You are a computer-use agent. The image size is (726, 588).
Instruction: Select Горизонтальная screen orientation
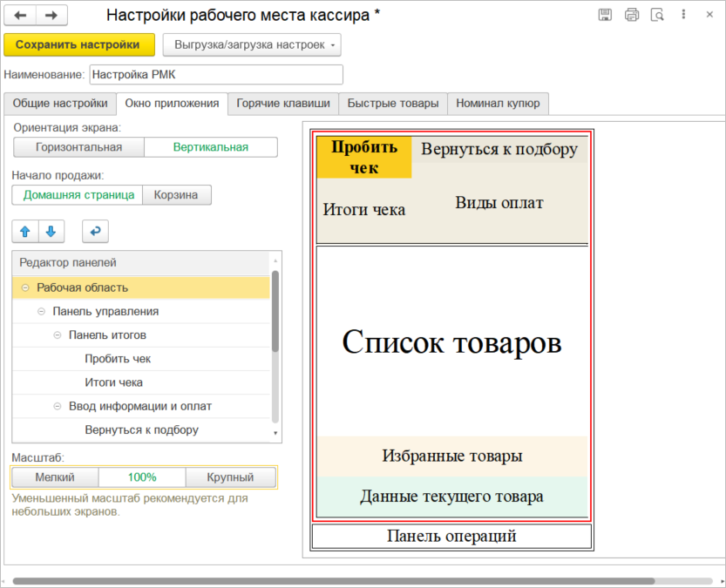78,147
